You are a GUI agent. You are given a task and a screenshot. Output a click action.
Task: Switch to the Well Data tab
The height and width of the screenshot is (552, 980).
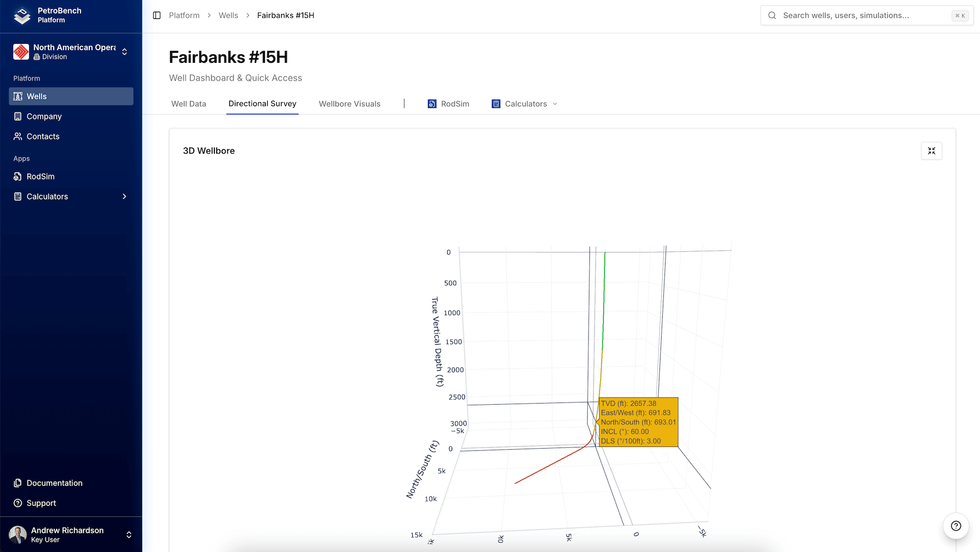188,103
